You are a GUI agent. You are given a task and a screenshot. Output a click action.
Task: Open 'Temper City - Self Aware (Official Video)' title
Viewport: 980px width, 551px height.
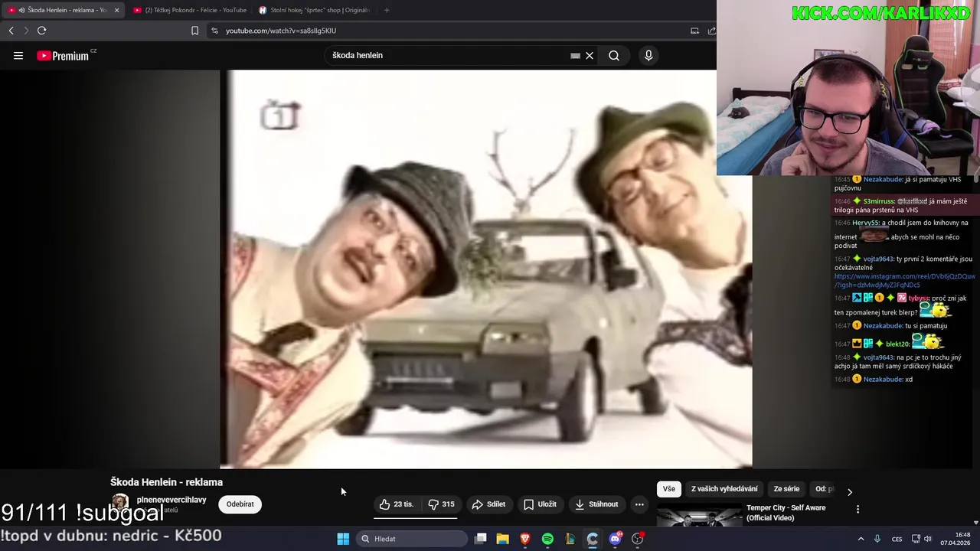[x=786, y=513]
